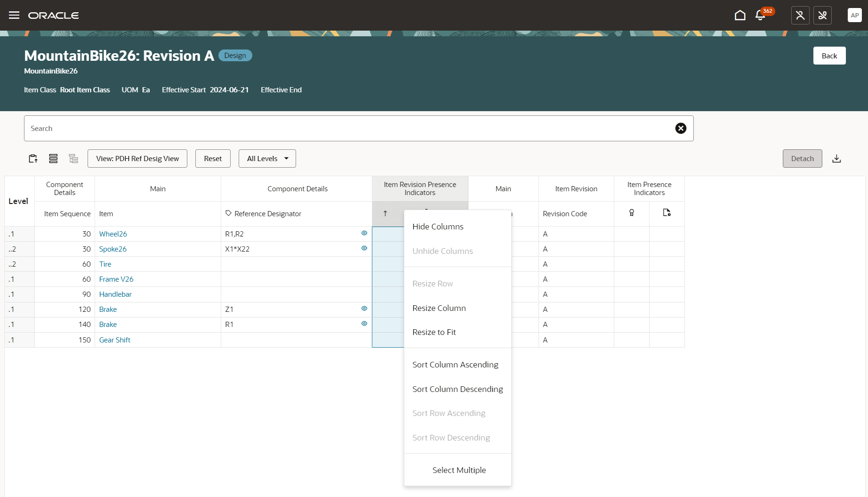The height and width of the screenshot is (497, 868).
Task: Open the All Levels dropdown
Action: click(x=267, y=159)
